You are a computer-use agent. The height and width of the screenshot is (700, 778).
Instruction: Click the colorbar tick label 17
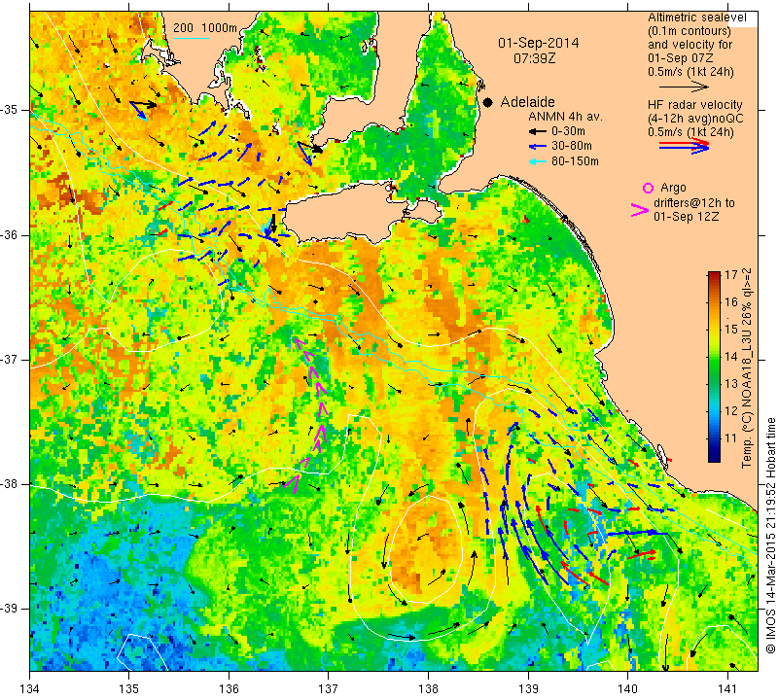731,274
